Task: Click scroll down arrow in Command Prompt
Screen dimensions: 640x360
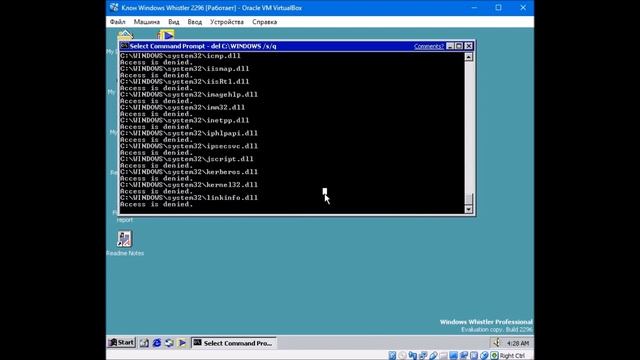Action: tap(469, 209)
